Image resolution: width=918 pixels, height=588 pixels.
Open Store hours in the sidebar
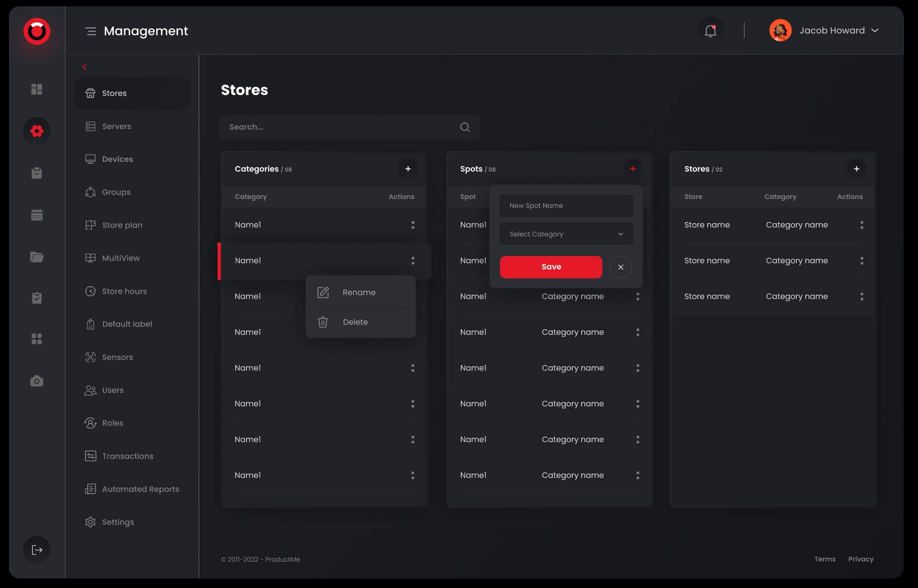click(124, 291)
